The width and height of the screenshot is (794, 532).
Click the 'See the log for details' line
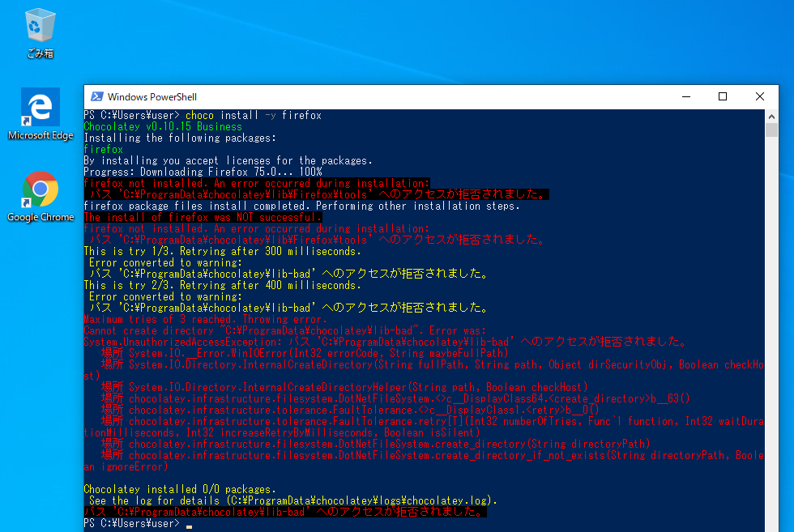(293, 500)
